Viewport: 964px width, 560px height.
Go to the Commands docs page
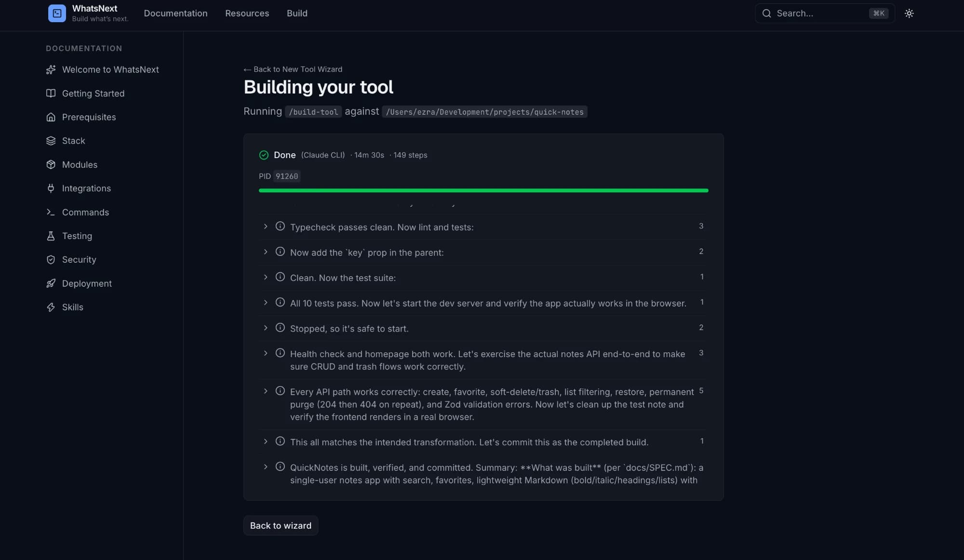click(x=85, y=212)
